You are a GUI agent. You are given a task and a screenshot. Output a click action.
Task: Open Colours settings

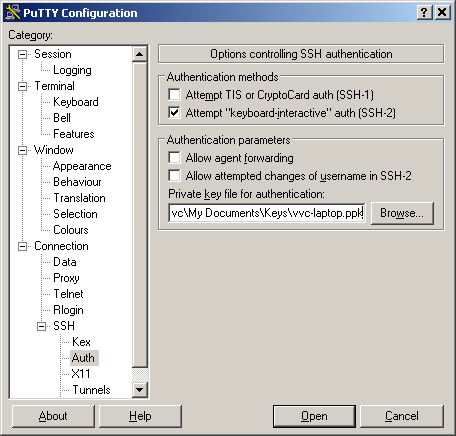click(71, 230)
